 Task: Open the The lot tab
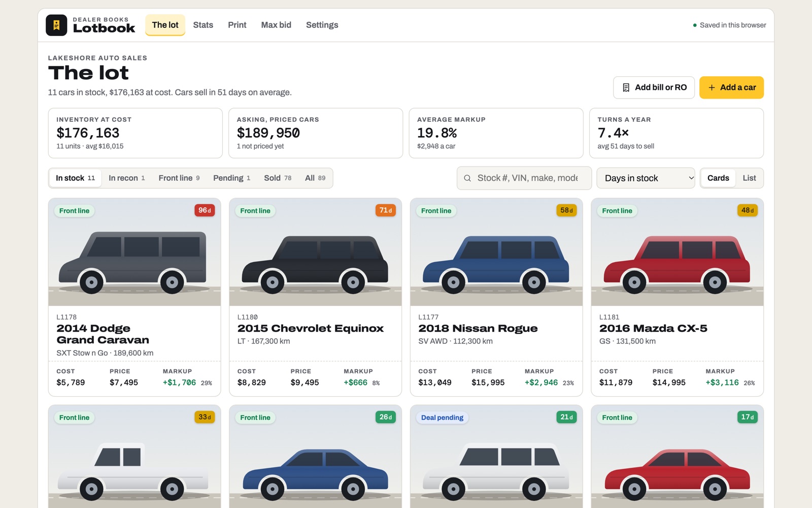pos(165,25)
